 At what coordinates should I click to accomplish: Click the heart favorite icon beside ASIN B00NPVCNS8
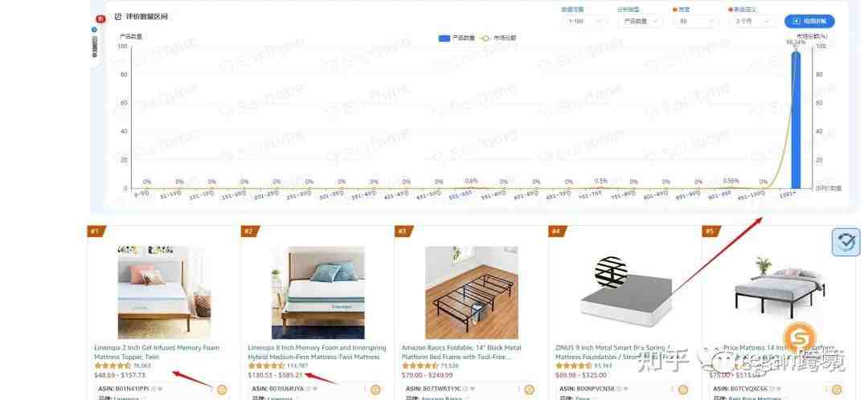(625, 389)
